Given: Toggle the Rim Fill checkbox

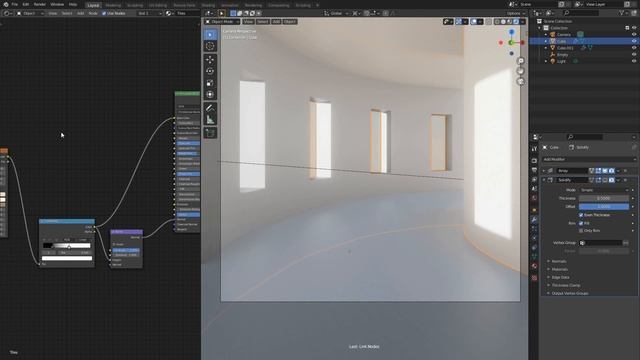Looking at the screenshot, I should pos(581,223).
